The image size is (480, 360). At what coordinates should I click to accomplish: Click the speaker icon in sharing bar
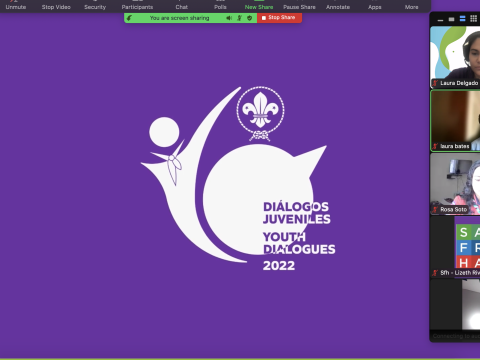pos(229,18)
